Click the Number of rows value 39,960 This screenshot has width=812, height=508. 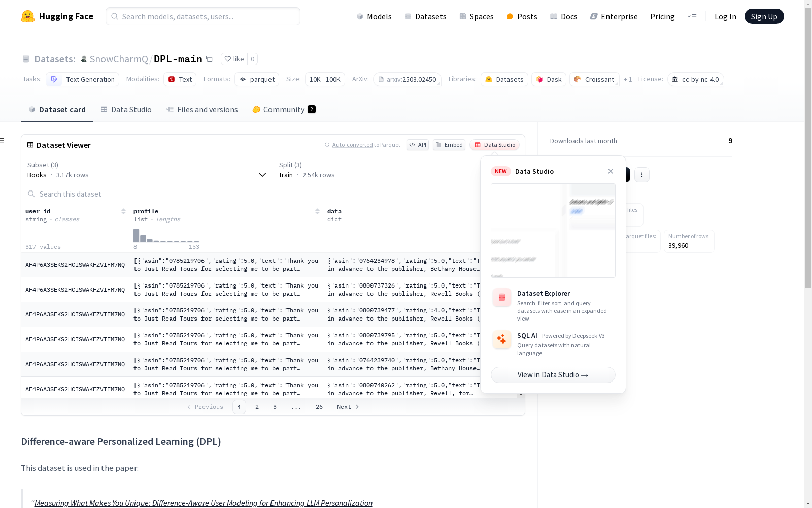679,246
